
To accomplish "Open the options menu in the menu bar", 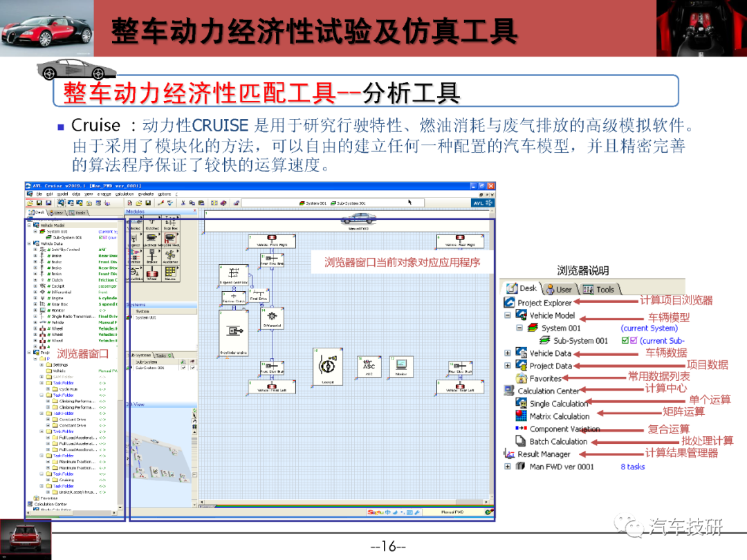I will tap(165, 194).
